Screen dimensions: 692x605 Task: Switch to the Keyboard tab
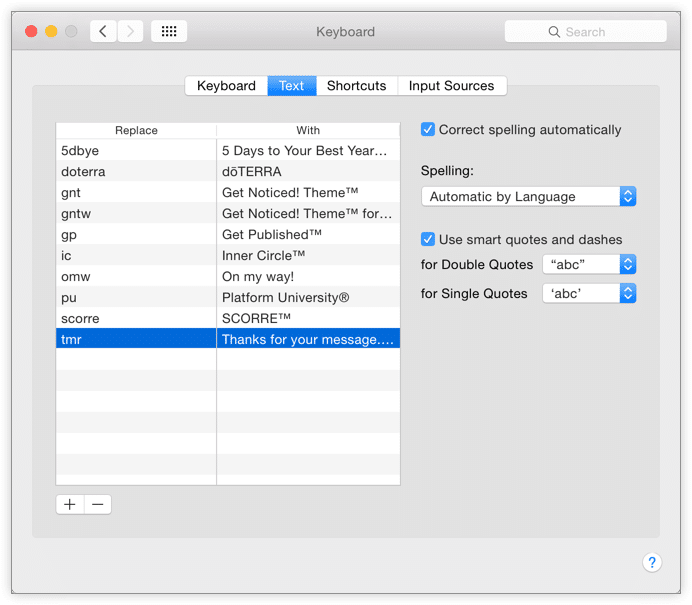226,86
